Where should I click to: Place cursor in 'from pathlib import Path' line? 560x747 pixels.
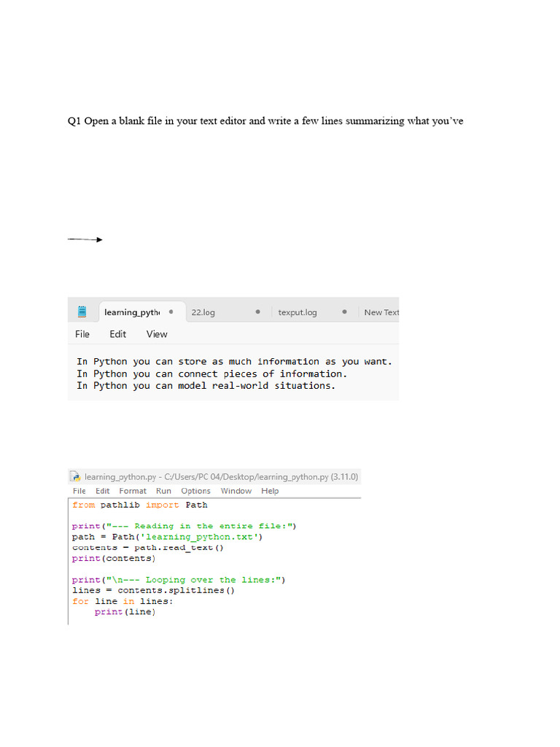click(x=139, y=505)
